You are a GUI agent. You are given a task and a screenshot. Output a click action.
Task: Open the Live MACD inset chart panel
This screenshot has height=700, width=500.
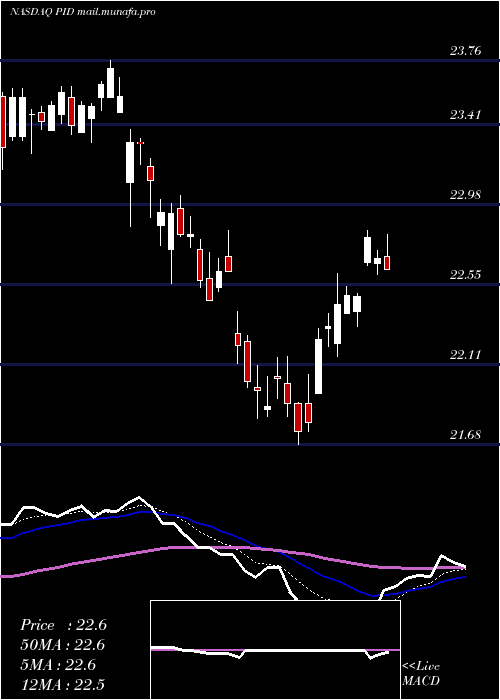(x=275, y=650)
